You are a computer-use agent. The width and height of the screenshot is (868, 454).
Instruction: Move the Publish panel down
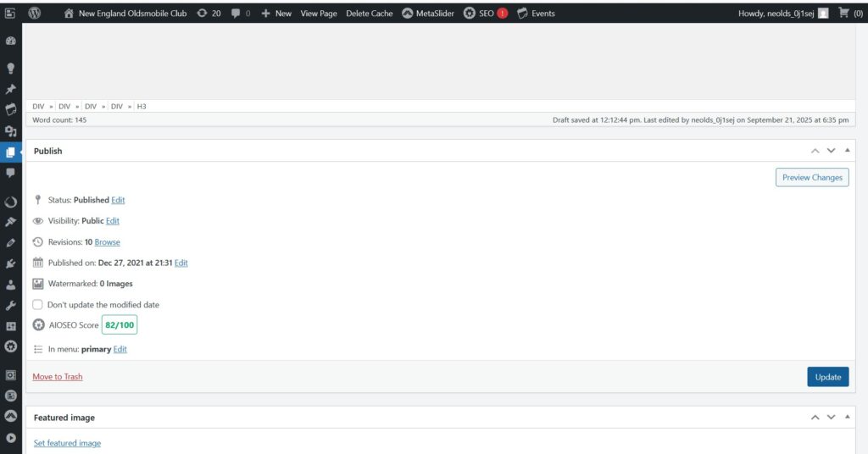pyautogui.click(x=831, y=151)
